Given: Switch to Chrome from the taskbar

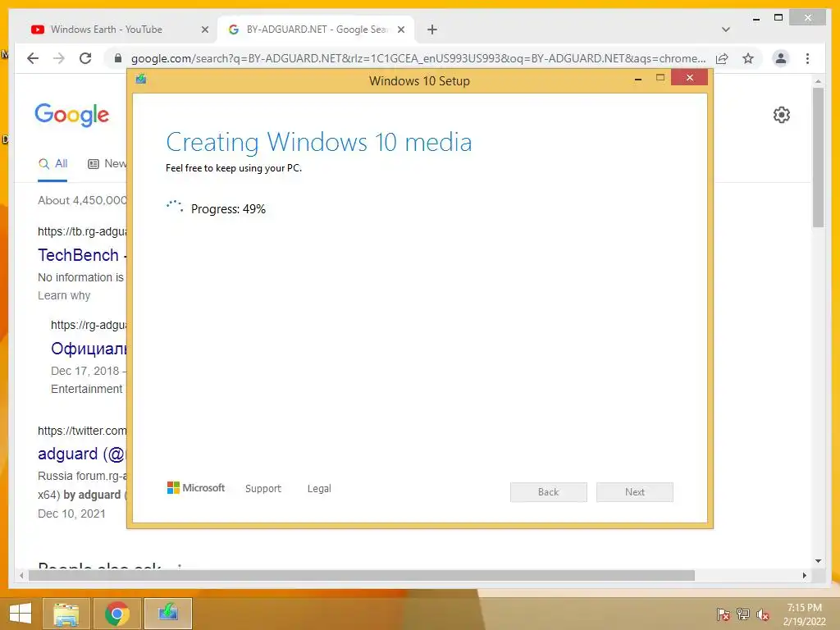Looking at the screenshot, I should click(x=116, y=614).
